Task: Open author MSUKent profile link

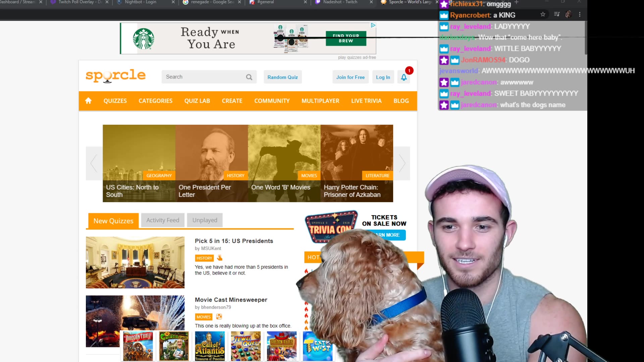Action: click(211, 248)
